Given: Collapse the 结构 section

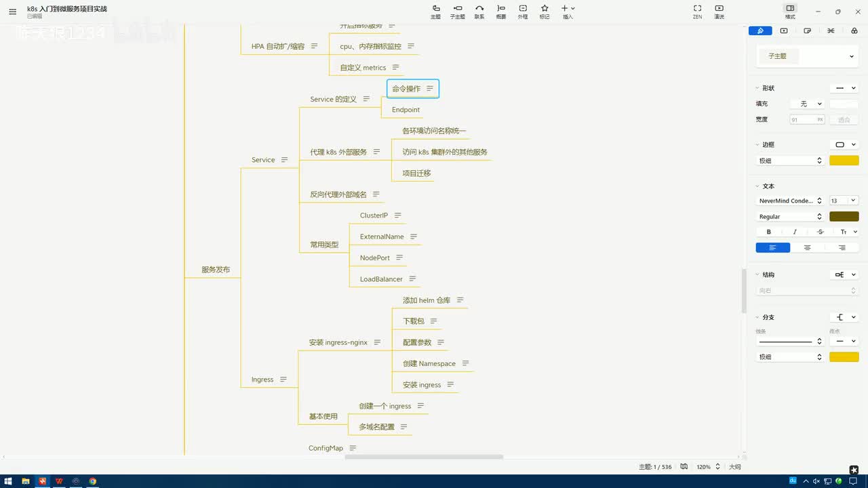Looking at the screenshot, I should tap(757, 274).
